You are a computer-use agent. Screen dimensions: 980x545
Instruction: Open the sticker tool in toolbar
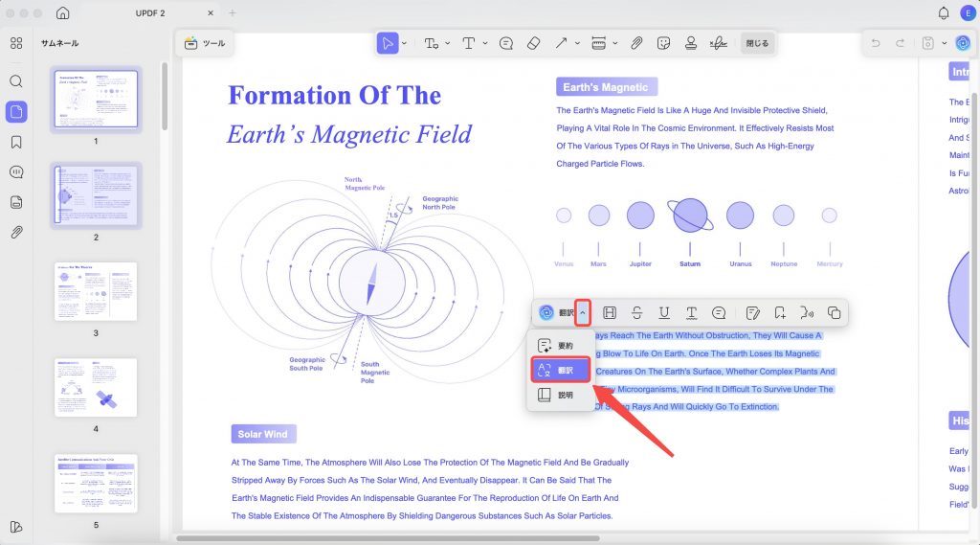tap(664, 43)
